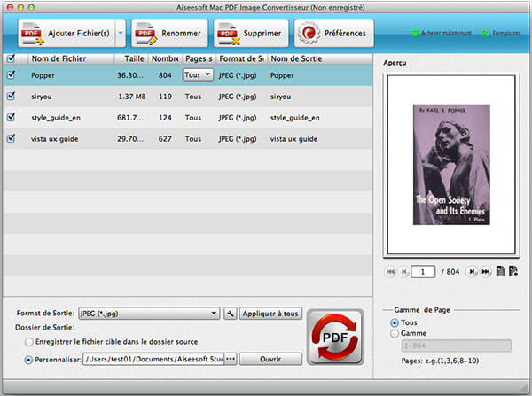This screenshot has height=396, width=532.
Task: Open Préférences from the toolbar
Action: coord(333,34)
